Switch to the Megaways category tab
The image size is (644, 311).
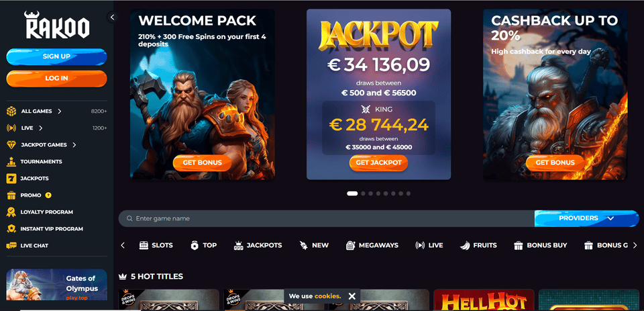[372, 245]
